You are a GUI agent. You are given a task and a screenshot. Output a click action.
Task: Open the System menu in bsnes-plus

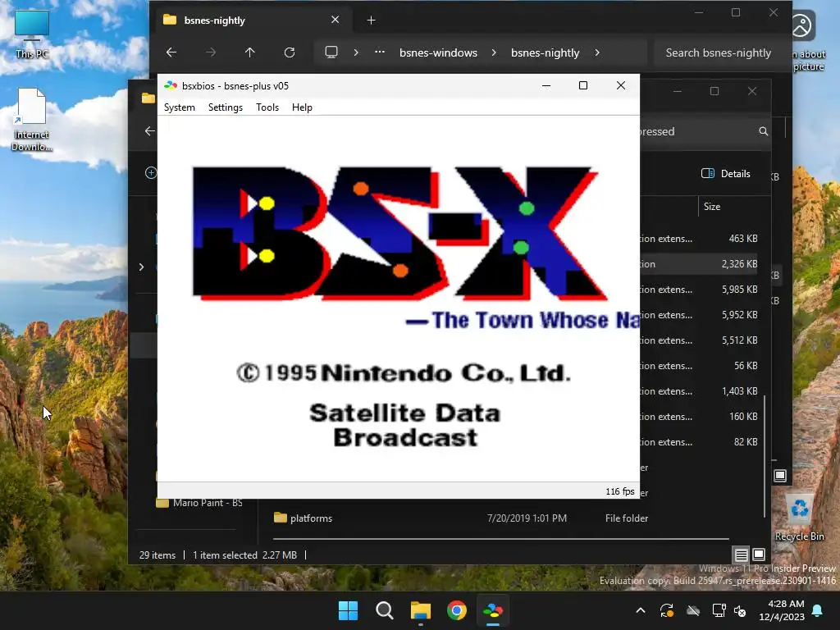point(179,107)
